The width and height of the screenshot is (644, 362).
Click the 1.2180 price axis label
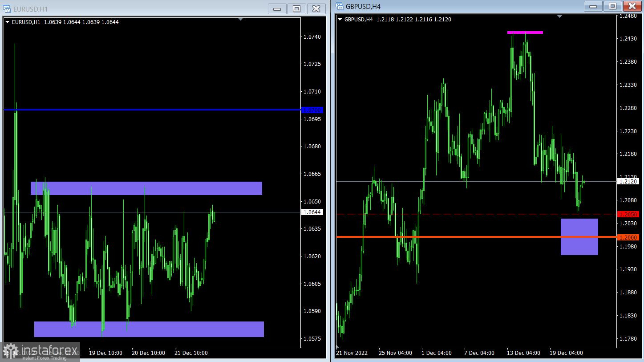point(628,154)
